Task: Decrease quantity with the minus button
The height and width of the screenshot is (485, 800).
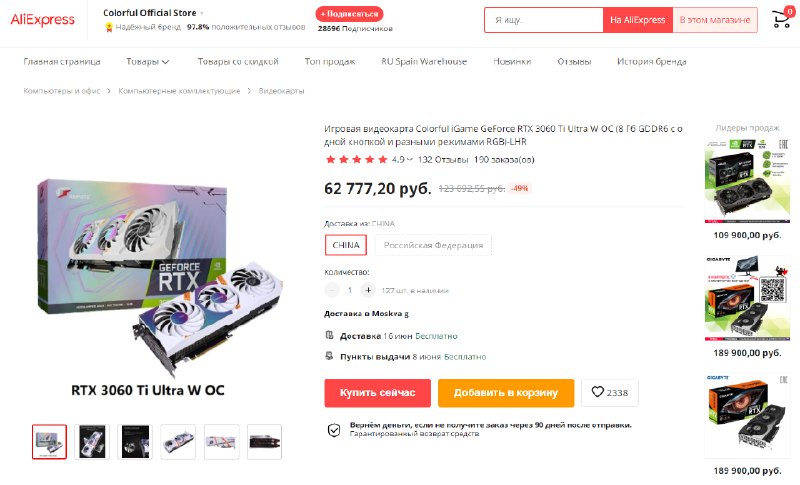Action: (x=332, y=290)
